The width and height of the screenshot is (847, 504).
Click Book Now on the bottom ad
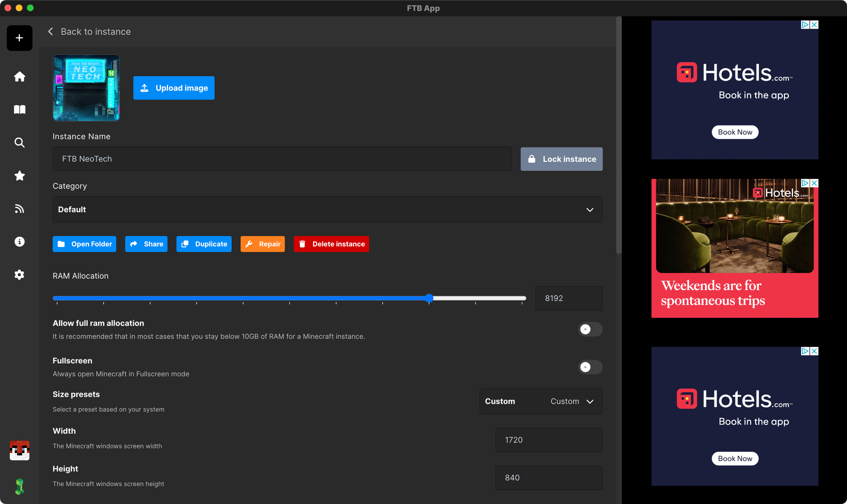tap(735, 459)
